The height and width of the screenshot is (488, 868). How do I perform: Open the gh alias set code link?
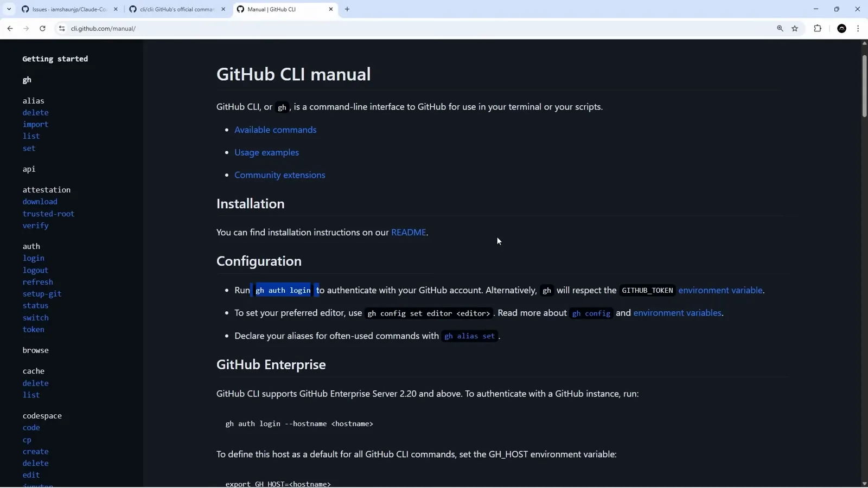pyautogui.click(x=470, y=336)
